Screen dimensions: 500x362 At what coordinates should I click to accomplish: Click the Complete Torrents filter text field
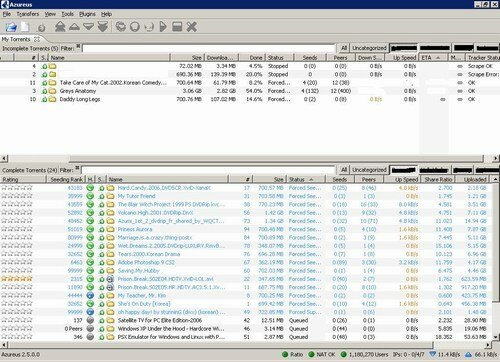click(208, 170)
